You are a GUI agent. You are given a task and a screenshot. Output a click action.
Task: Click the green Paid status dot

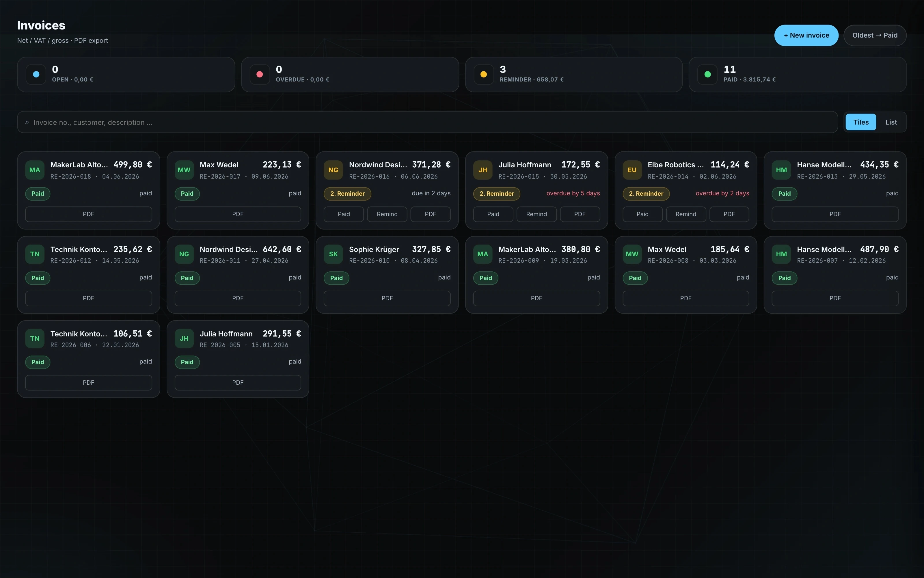click(x=707, y=74)
